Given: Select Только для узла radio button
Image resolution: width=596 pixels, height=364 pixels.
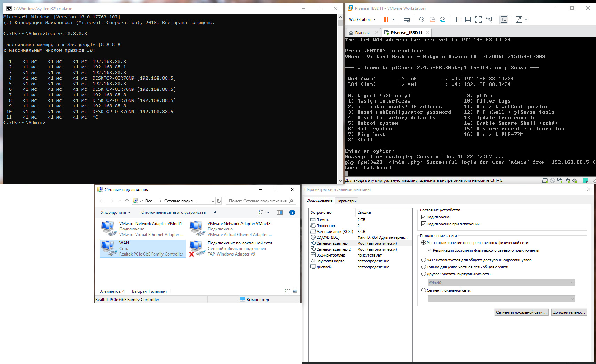Looking at the screenshot, I should 423,267.
